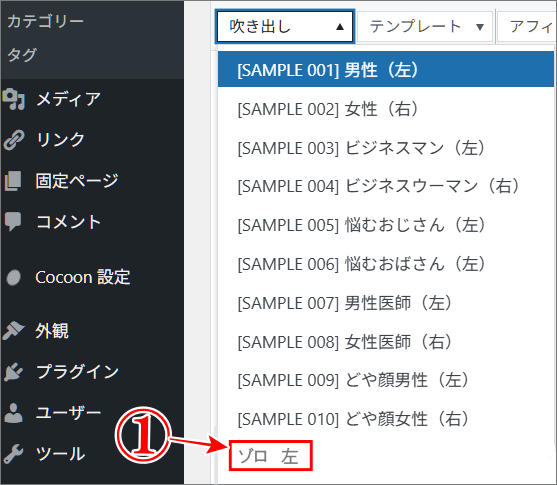This screenshot has height=485, width=557.
Task: Click the Appearance paintbrush icon
Action: coord(13,330)
